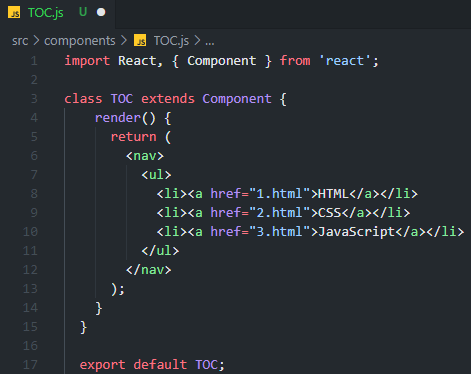The height and width of the screenshot is (374, 471).
Task: Click 'default' keyword on line 17
Action: 160,365
